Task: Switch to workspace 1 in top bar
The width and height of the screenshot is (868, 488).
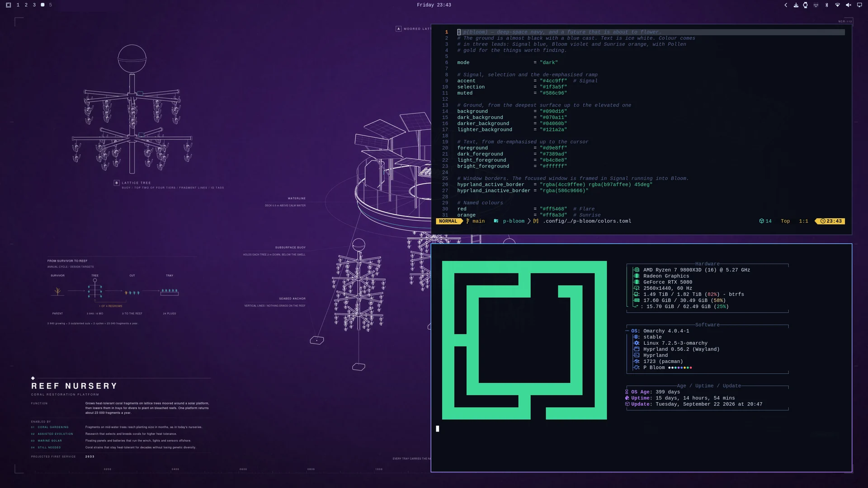Action: 18,5
